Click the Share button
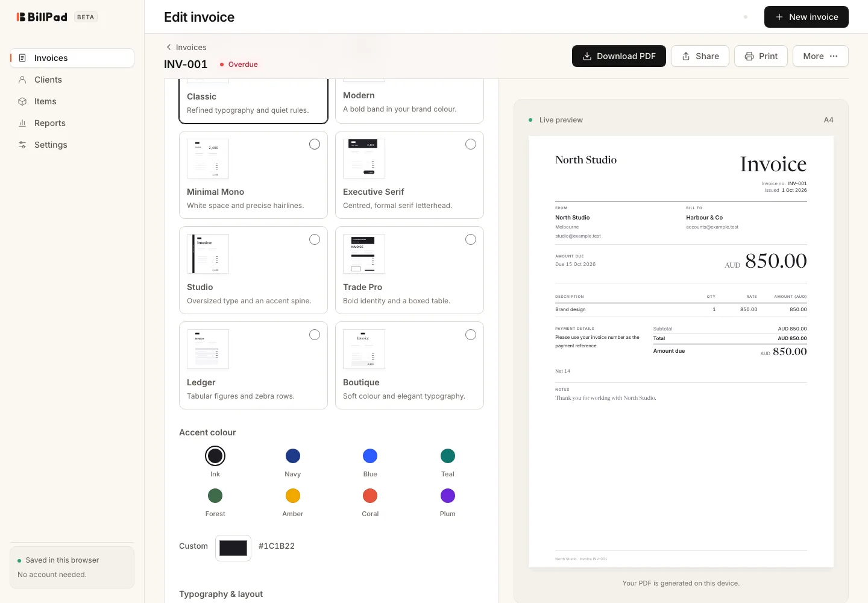The image size is (868, 603). tap(700, 56)
